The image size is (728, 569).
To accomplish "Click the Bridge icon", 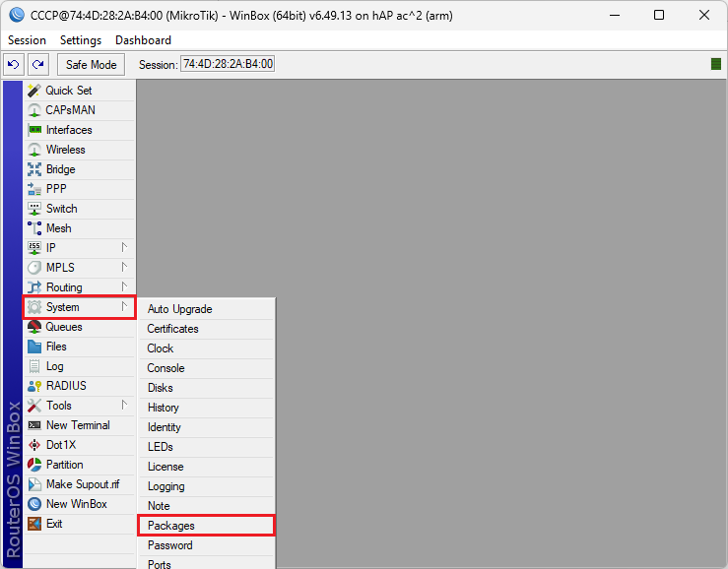I will click(34, 169).
